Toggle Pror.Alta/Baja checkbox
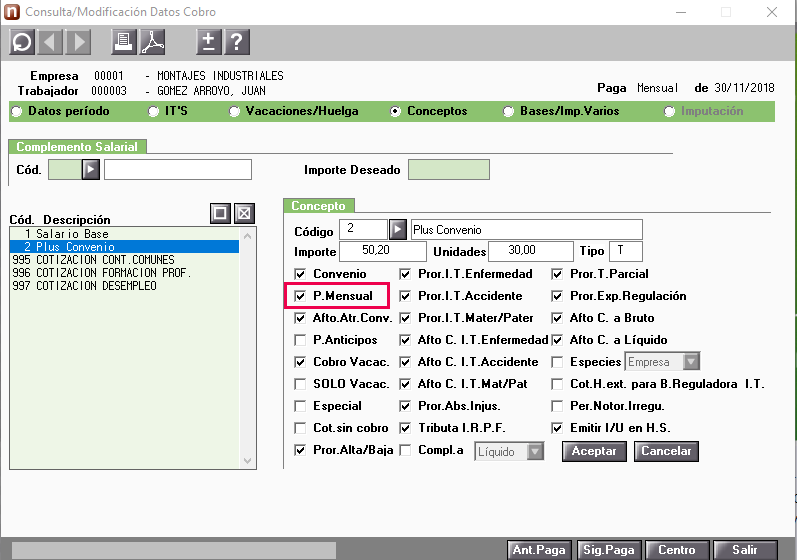Screen dimensions: 797x560 pos(300,450)
